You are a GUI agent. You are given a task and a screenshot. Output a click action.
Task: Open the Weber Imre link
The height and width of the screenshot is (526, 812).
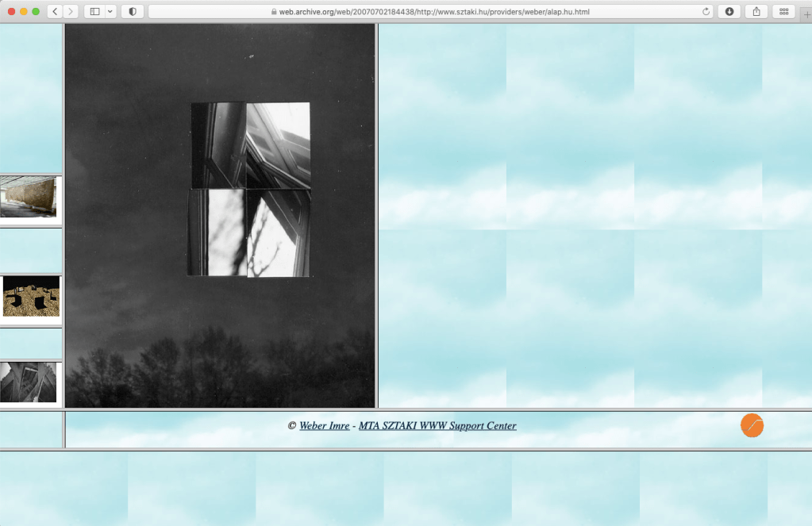[324, 425]
